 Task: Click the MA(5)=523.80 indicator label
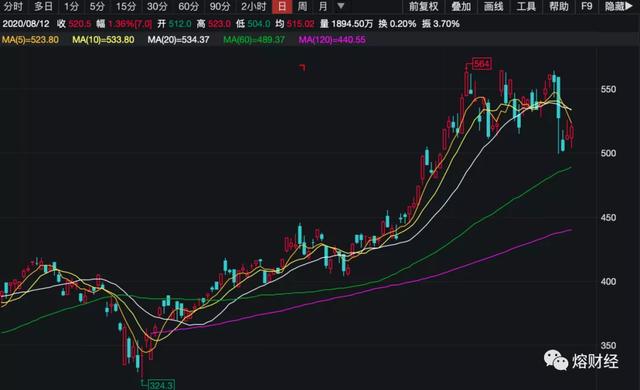point(31,40)
